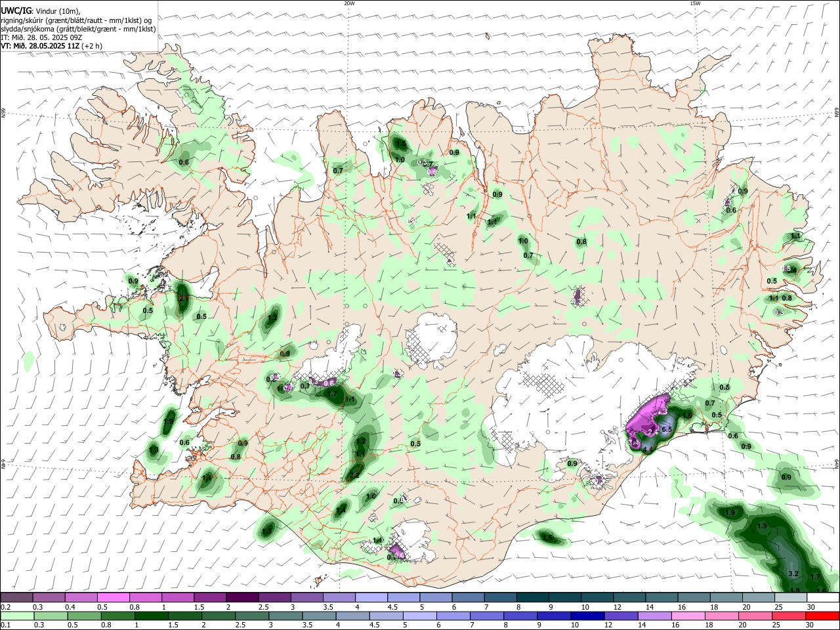Click the 'slydda/snjókoma' legend description line
Image resolution: width=840 pixels, height=630 pixels.
(x=78, y=29)
